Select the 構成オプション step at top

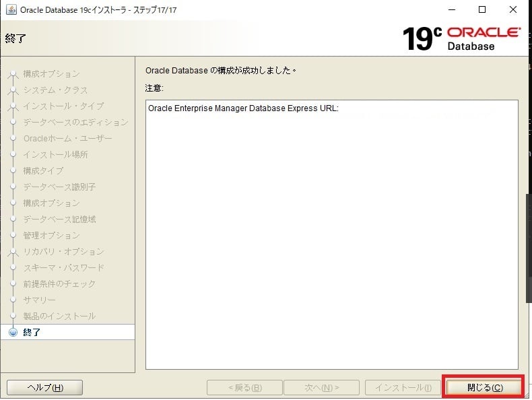click(x=51, y=73)
